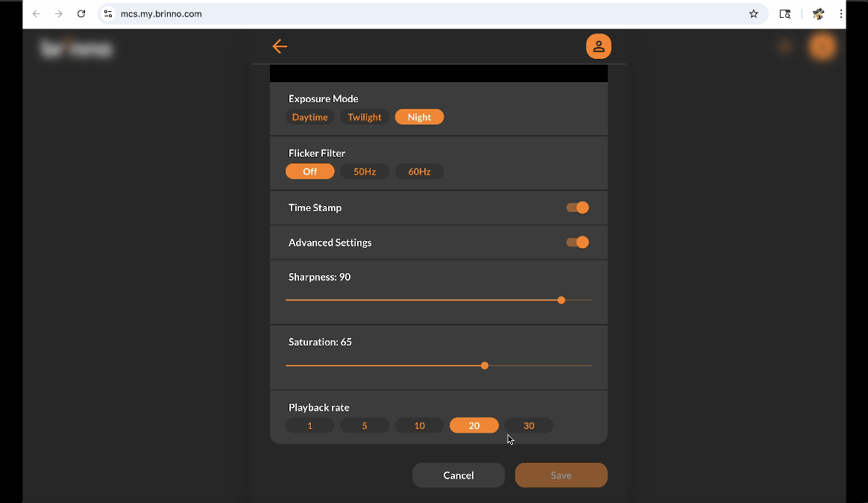868x503 pixels.
Task: Click the browser back navigation arrow
Action: click(36, 13)
